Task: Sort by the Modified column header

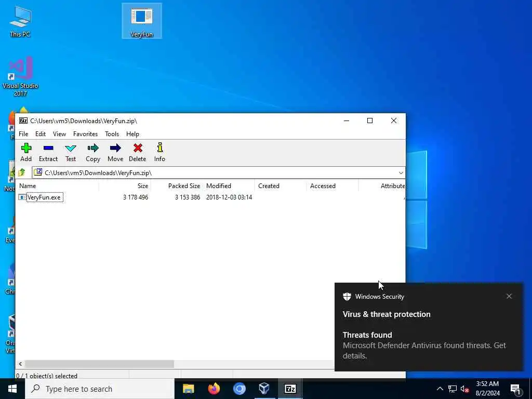Action: pos(229,186)
